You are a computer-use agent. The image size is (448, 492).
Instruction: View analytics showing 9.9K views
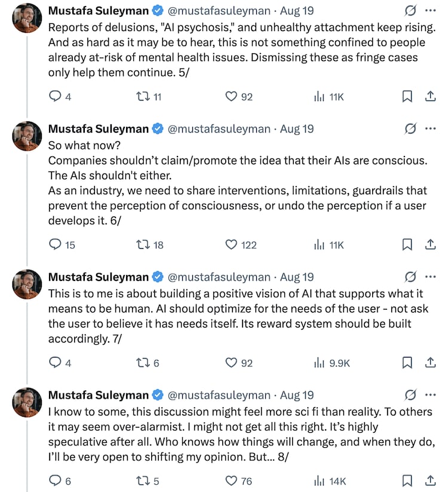332,363
